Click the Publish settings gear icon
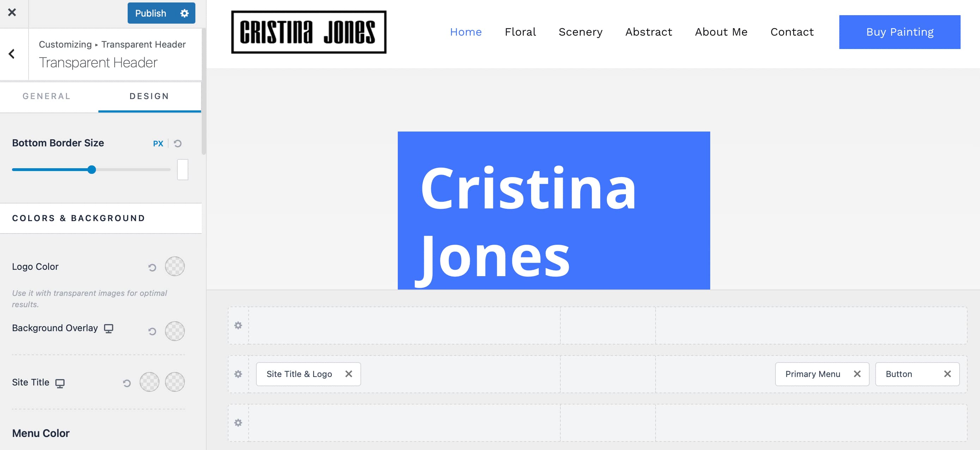The image size is (980, 450). 184,13
